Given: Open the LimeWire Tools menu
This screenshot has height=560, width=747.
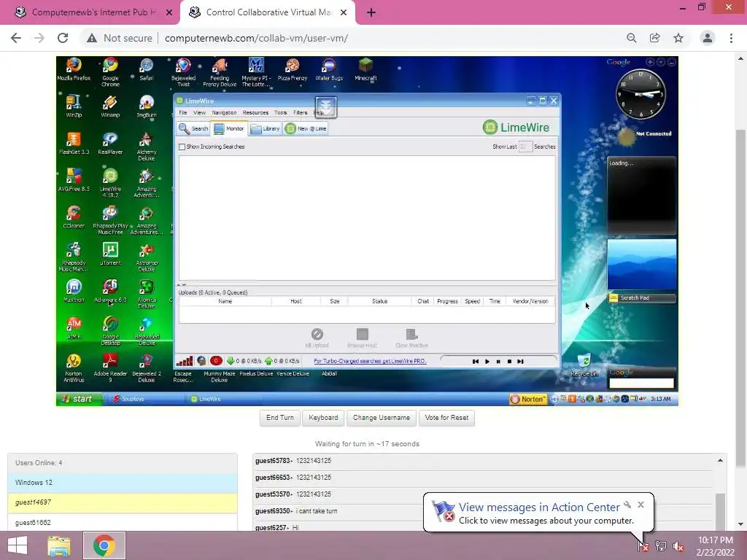Looking at the screenshot, I should [281, 113].
